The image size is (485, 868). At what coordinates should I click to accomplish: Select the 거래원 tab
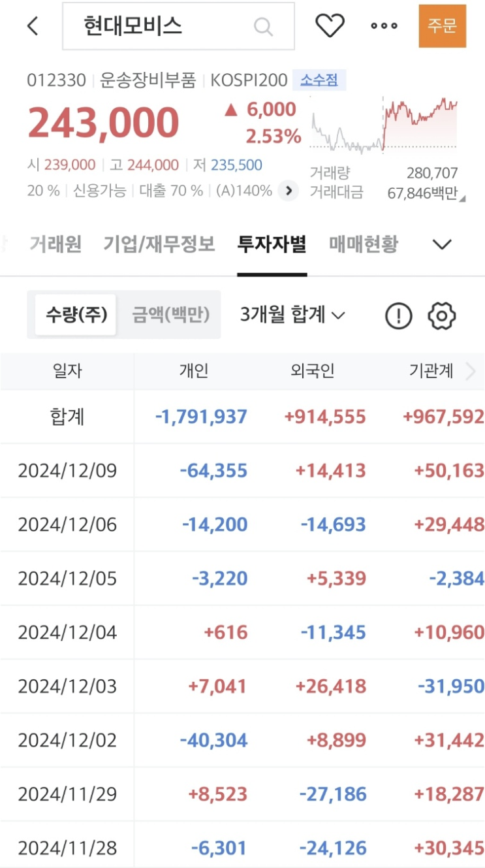[55, 245]
